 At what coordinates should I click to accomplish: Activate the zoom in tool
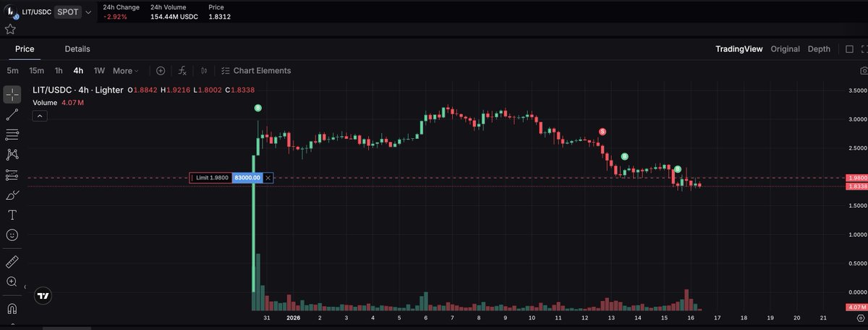[x=12, y=282]
